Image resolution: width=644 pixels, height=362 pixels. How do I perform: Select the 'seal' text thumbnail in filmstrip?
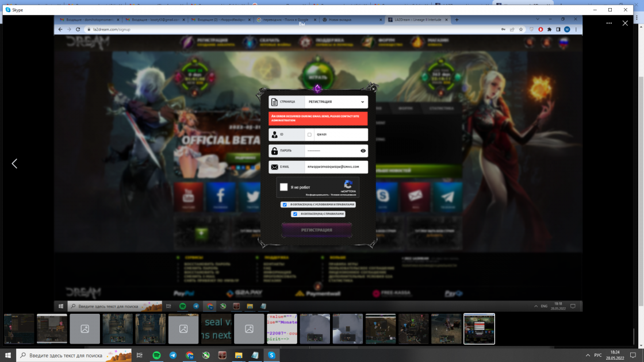[x=216, y=329]
